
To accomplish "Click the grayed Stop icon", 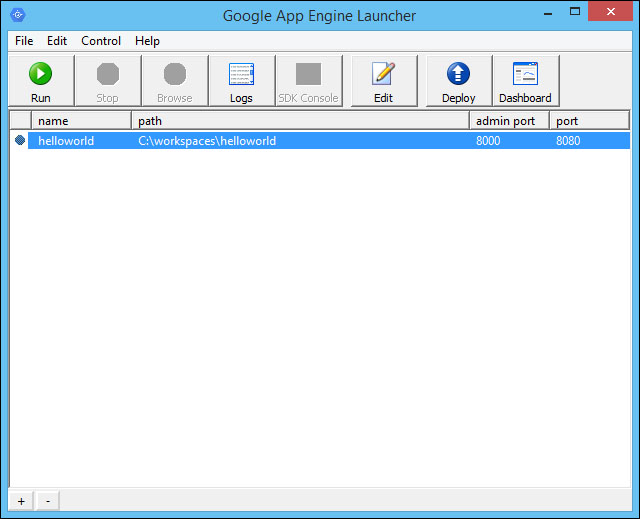I will coord(108,74).
